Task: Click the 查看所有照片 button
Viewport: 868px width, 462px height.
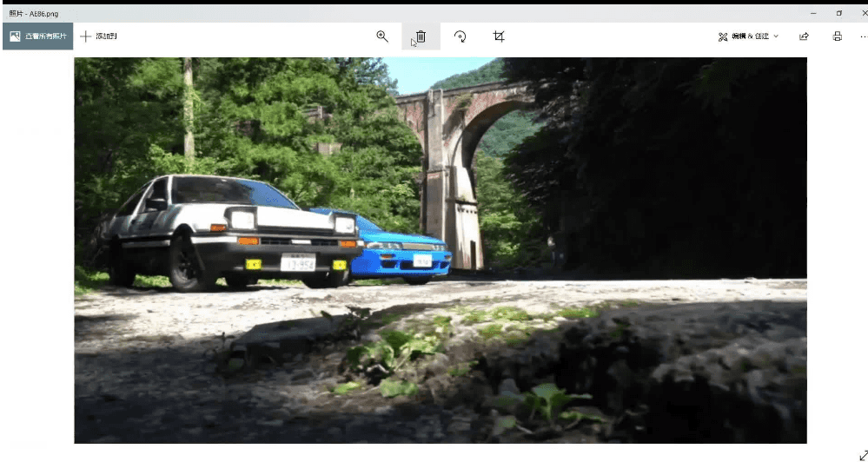Action: point(37,36)
